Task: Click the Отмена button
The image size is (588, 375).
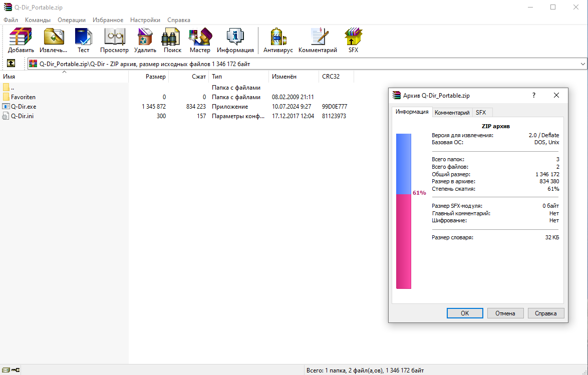Action: click(505, 313)
